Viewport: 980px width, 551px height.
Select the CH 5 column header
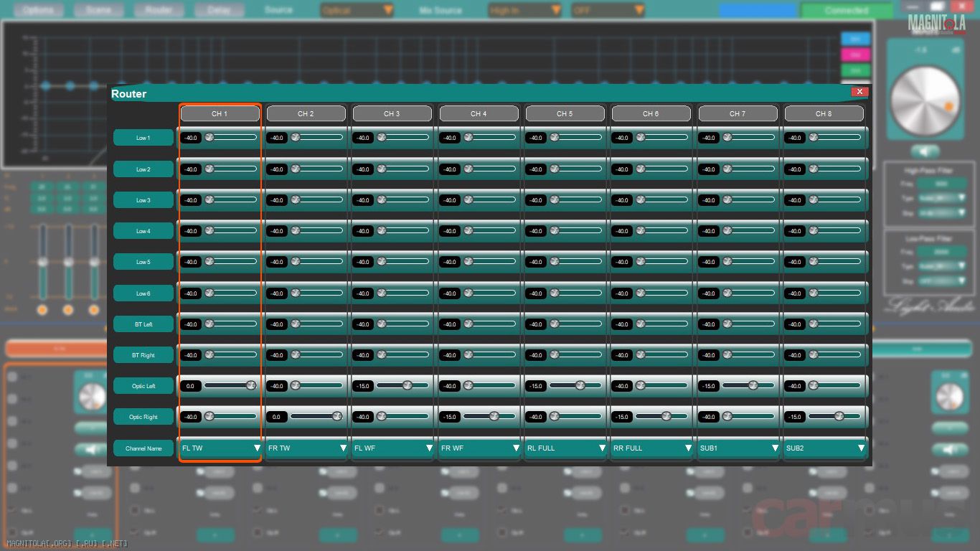click(565, 113)
